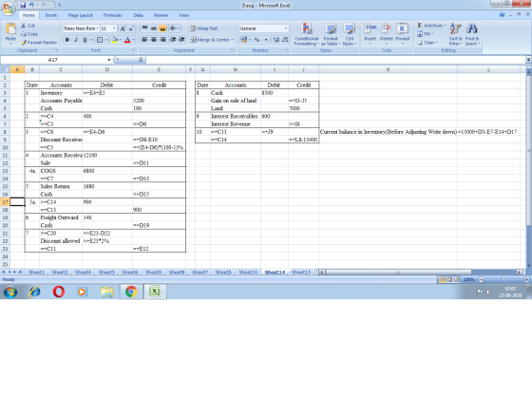
Task: Apply Percent Style number format
Action: [x=256, y=40]
